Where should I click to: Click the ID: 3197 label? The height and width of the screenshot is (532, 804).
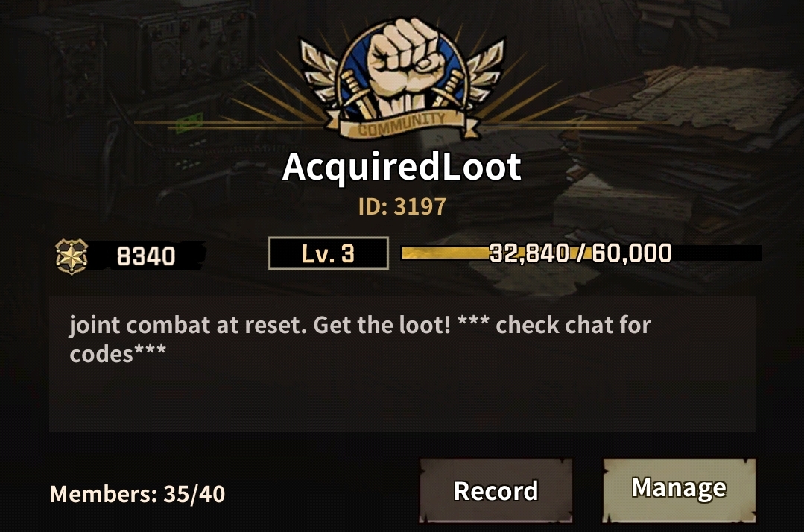coord(402,206)
